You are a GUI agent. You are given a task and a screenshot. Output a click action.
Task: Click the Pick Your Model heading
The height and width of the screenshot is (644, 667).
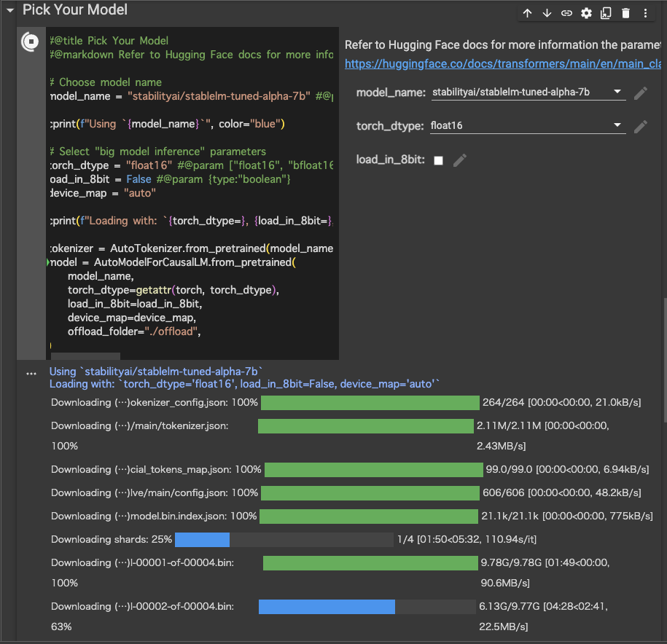75,9
